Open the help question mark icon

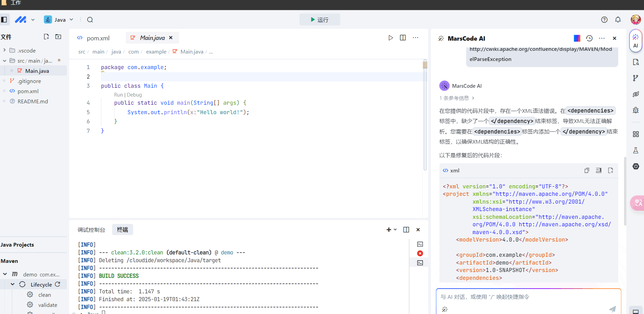[604, 20]
